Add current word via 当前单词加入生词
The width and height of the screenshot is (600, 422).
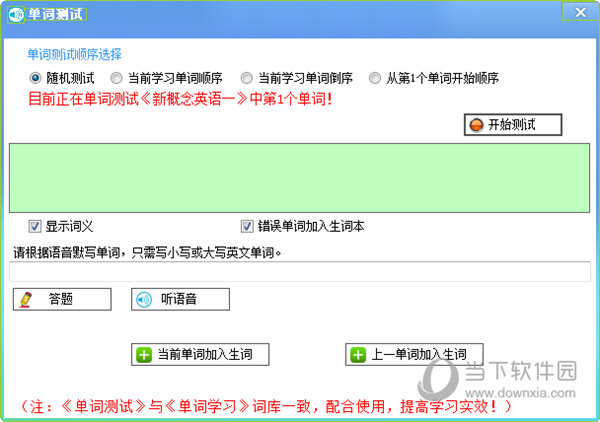[200, 355]
